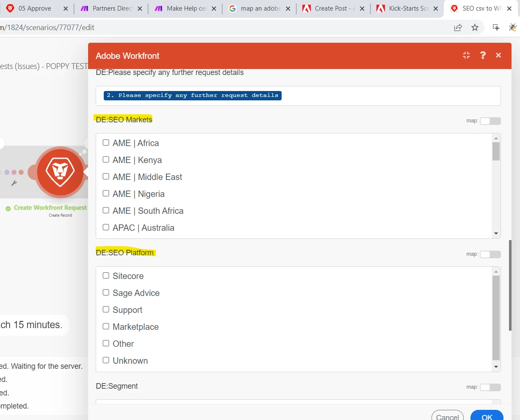Open help question mark in dialog header

[483, 55]
